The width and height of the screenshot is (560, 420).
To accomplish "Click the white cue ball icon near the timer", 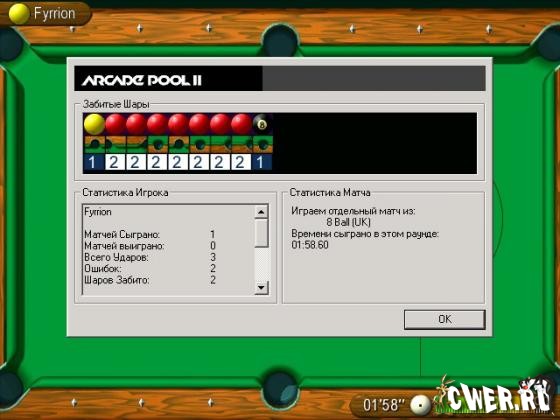I will tap(421, 405).
